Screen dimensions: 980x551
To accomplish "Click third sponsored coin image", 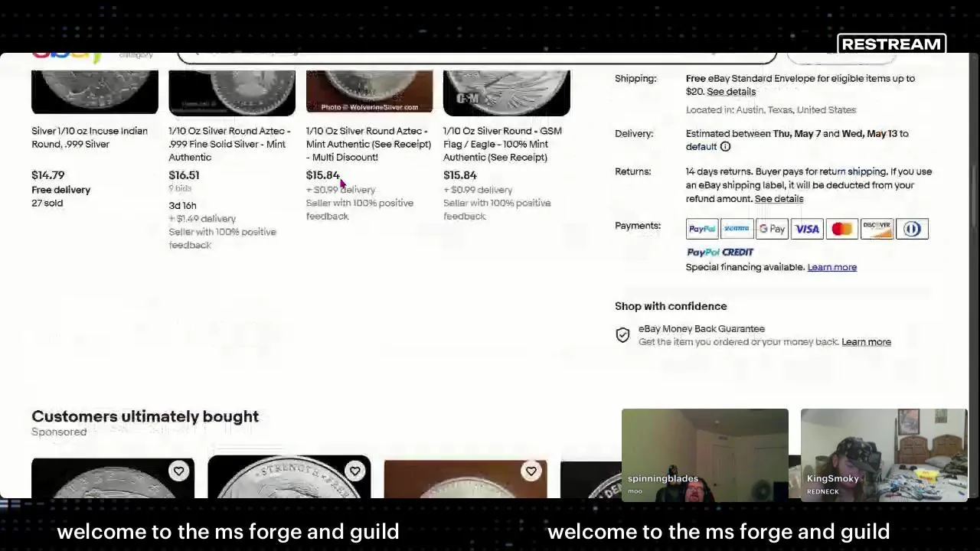I will (465, 479).
